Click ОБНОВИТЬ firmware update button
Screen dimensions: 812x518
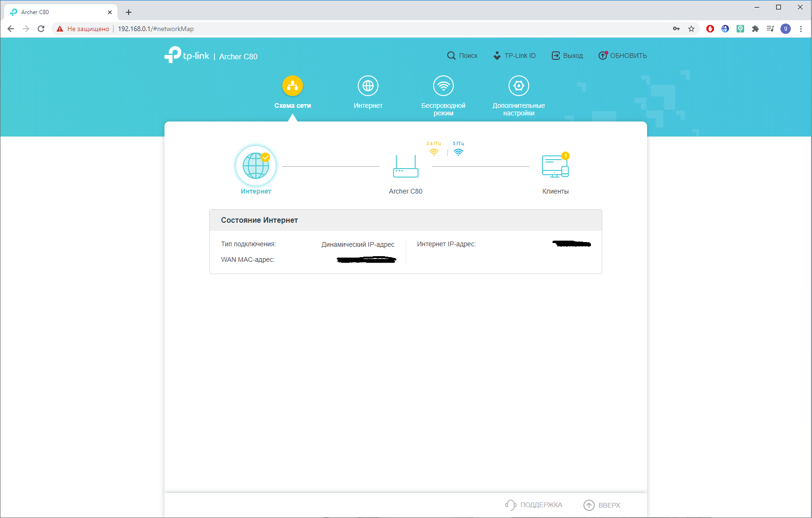[x=623, y=56]
